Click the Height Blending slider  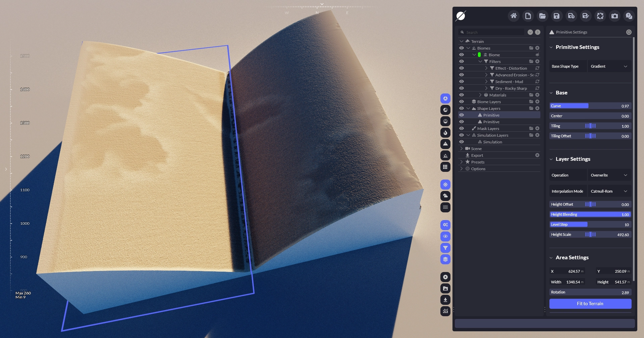(590, 215)
